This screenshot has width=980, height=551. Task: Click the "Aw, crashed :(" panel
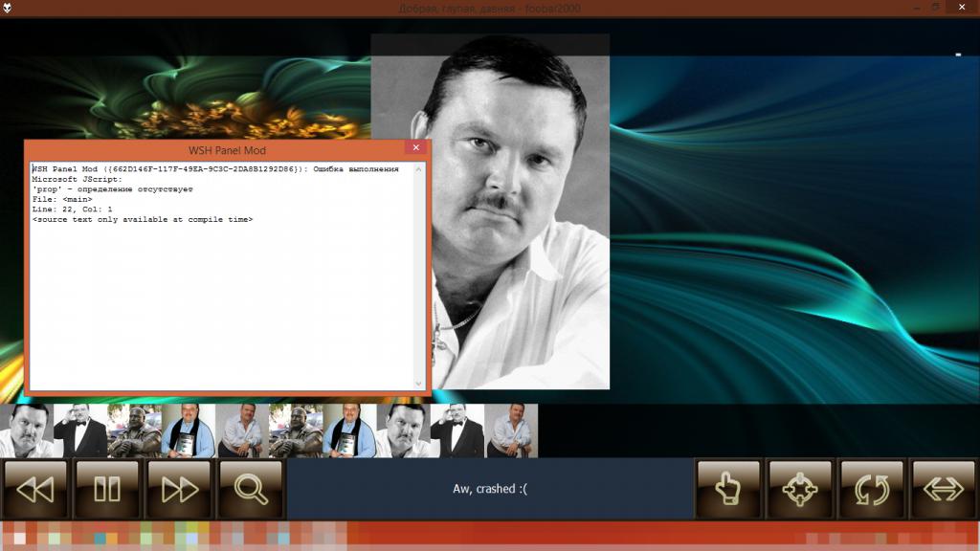click(489, 489)
